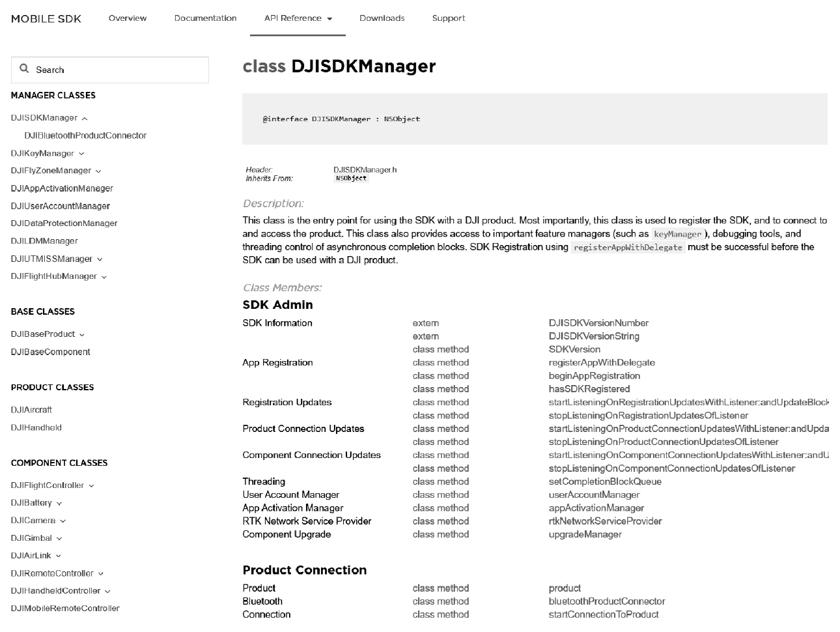
Task: Click registerAppWithDelegate inline code in description
Action: coord(628,248)
